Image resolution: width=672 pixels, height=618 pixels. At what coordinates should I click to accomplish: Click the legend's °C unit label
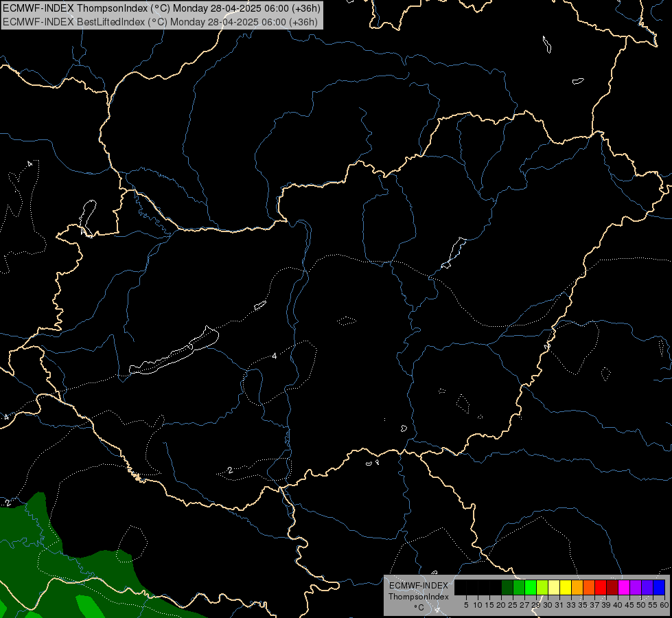coord(419,608)
